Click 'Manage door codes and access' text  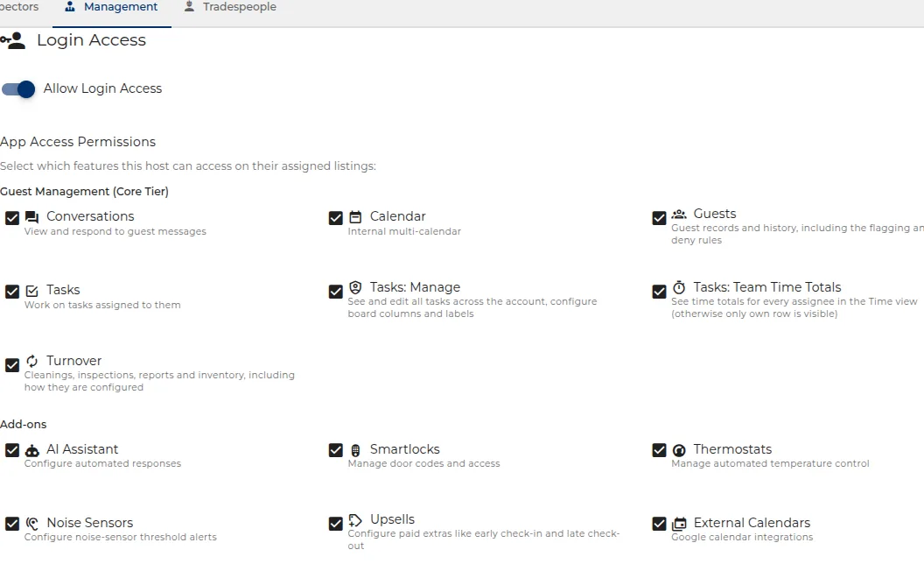(x=423, y=463)
